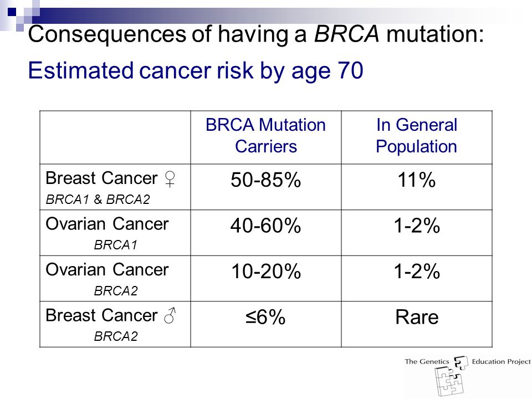
Task: Click the Estimated cancer risk by age 70 subtitle
Action: (x=196, y=71)
